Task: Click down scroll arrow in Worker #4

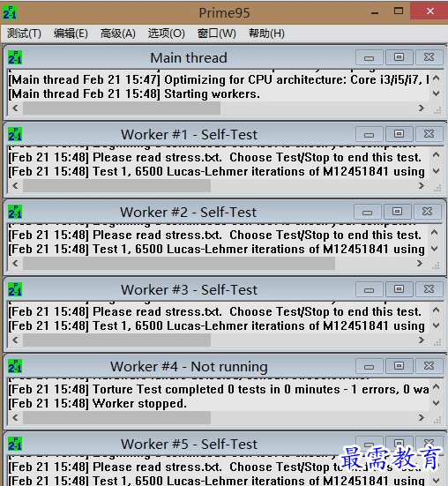Action: [436, 403]
